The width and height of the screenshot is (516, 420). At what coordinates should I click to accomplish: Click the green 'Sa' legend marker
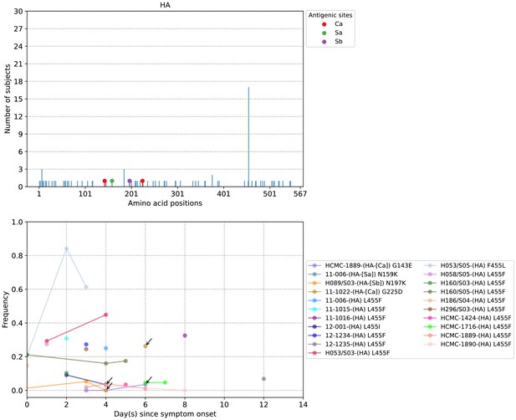click(324, 33)
